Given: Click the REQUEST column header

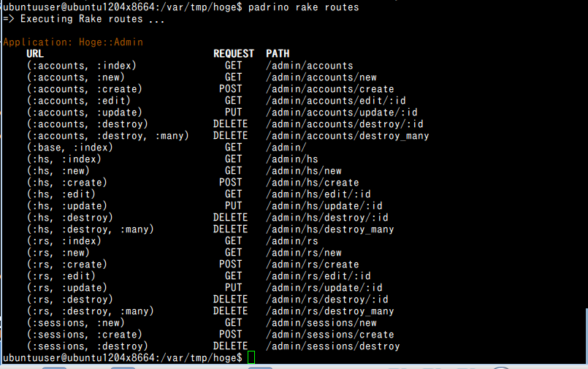Looking at the screenshot, I should tap(233, 53).
